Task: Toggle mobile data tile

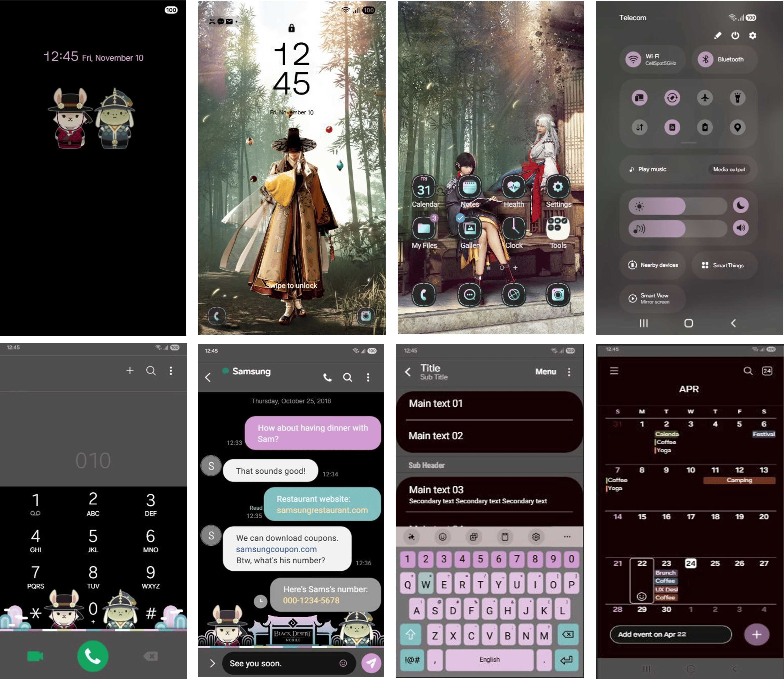Action: 640,127
